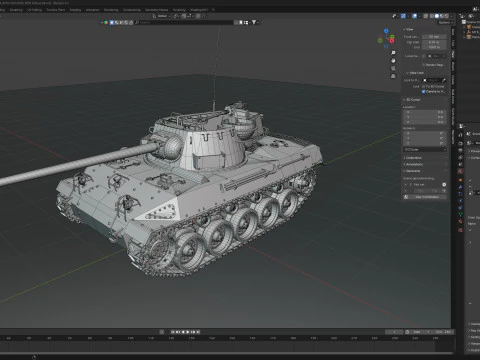The height and width of the screenshot is (360, 480).
Task: Switch to the UV Editing workspace tab
Action: click(x=34, y=10)
